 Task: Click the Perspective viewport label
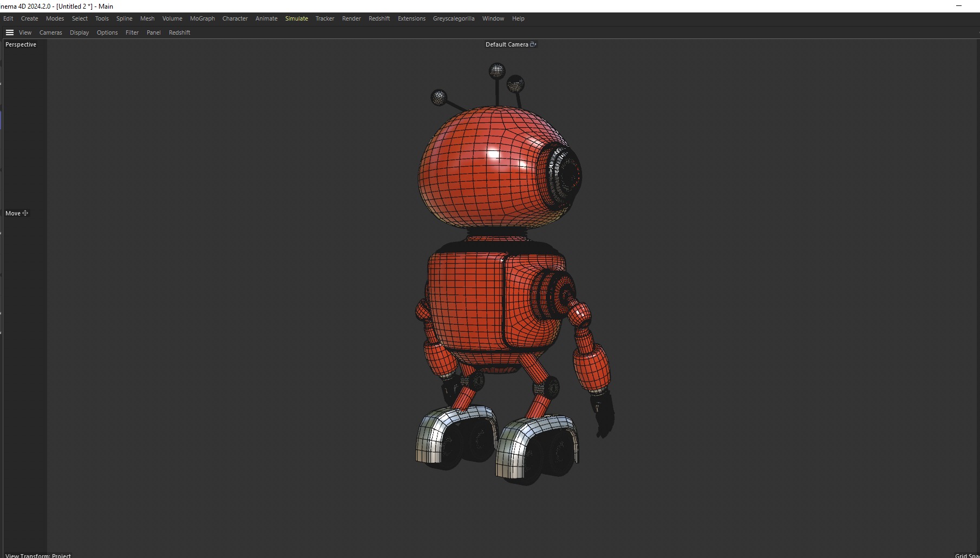click(21, 44)
